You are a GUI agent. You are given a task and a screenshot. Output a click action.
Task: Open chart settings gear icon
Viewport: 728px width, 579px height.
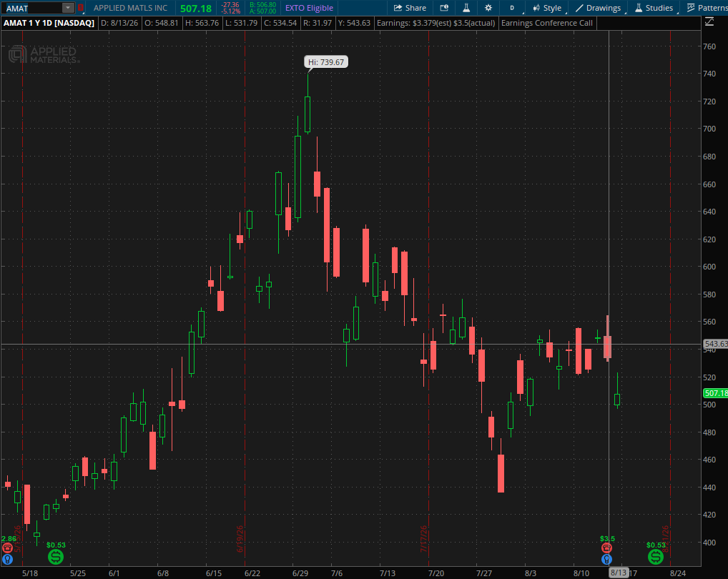(x=488, y=8)
